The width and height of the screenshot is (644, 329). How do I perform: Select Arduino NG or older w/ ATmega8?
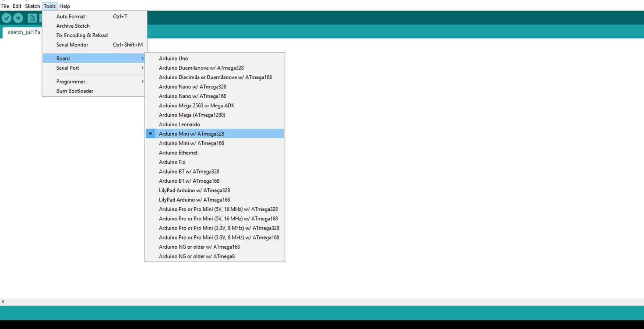[x=215, y=256]
